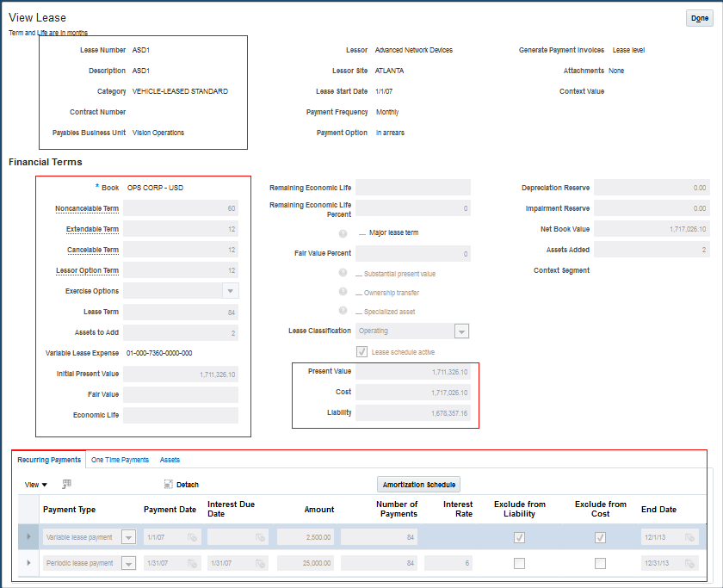Open Payment Type dropdown for Variable lease payment

point(128,537)
